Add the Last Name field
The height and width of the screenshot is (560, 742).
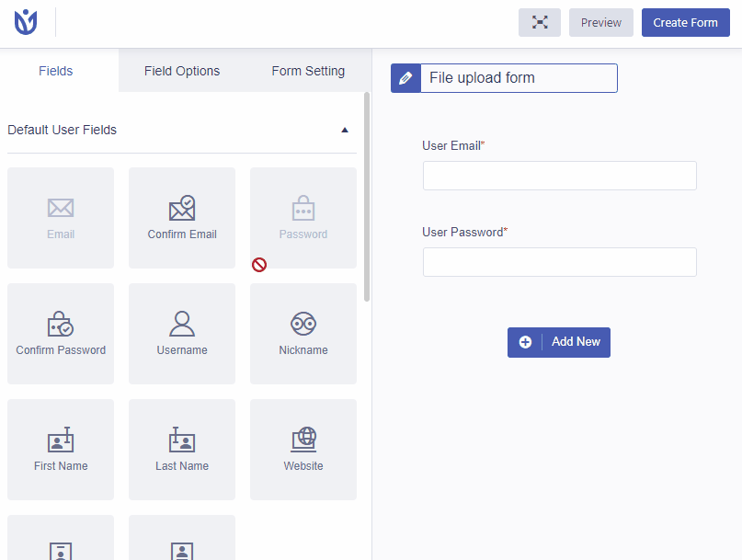click(182, 450)
